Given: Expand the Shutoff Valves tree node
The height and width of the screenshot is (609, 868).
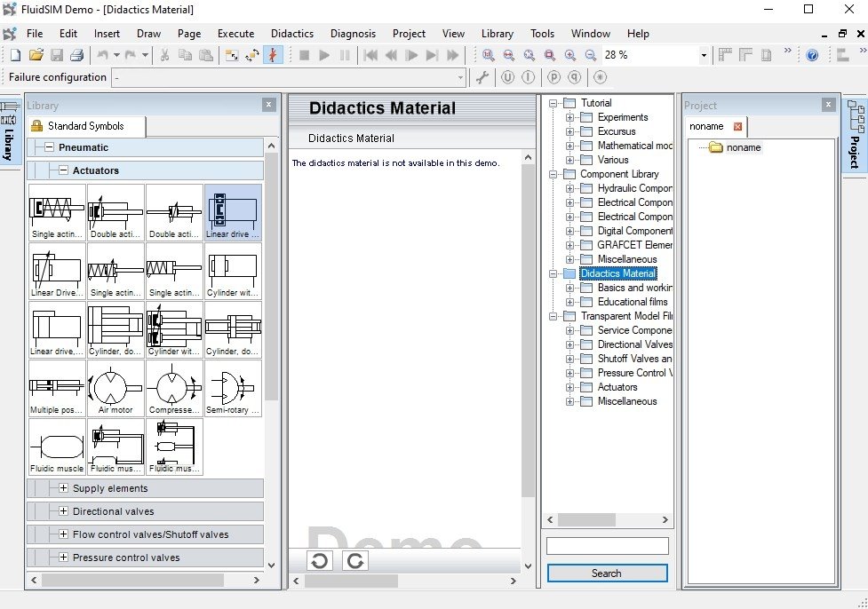Looking at the screenshot, I should 569,359.
